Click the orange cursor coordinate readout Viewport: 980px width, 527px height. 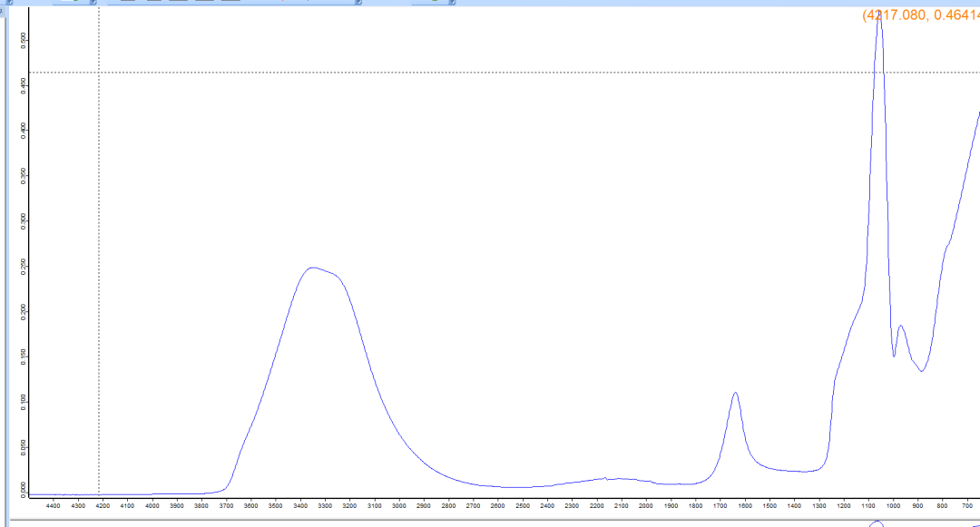920,15
